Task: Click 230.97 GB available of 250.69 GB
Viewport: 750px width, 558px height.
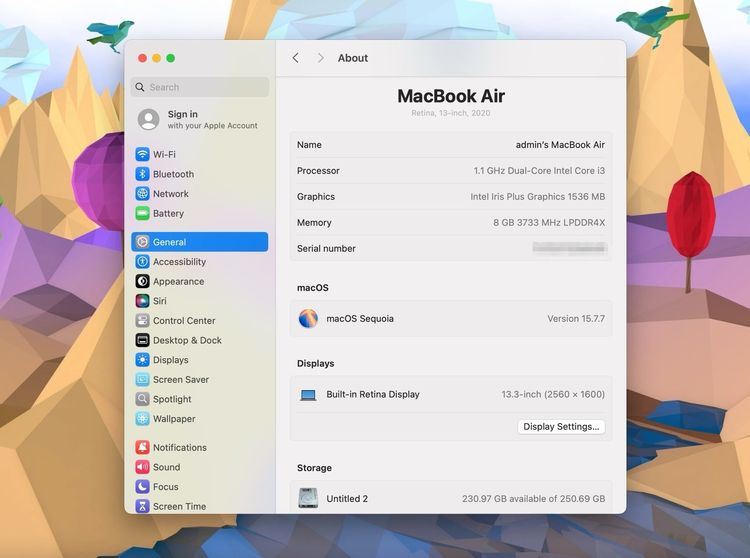Action: coord(533,499)
